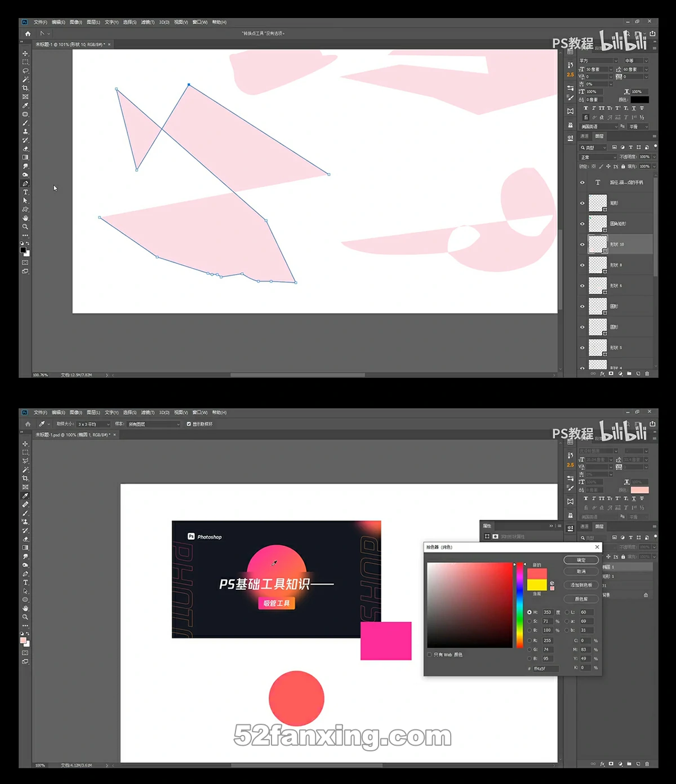The height and width of the screenshot is (784, 676).
Task: Open the 滤镜(T) menu in lower window
Action: point(148,413)
